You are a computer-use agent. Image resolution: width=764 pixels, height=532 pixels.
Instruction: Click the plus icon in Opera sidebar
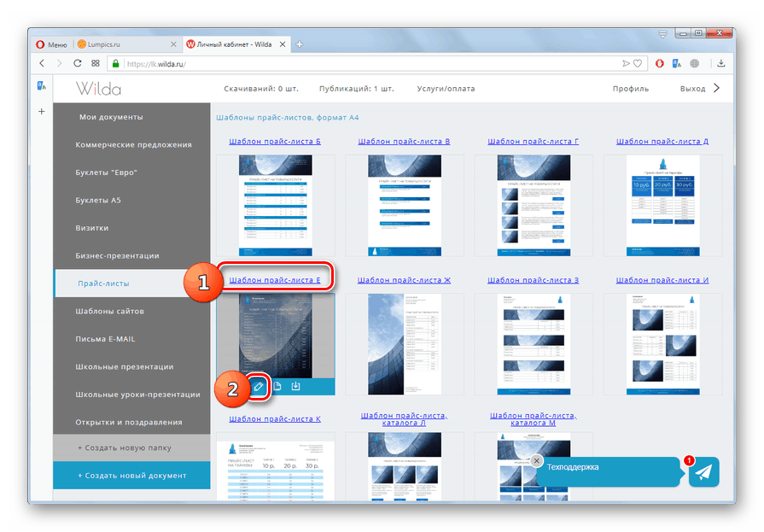42,112
